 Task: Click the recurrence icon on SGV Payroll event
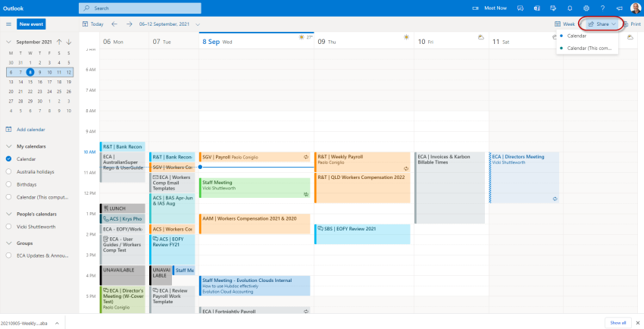click(x=305, y=157)
